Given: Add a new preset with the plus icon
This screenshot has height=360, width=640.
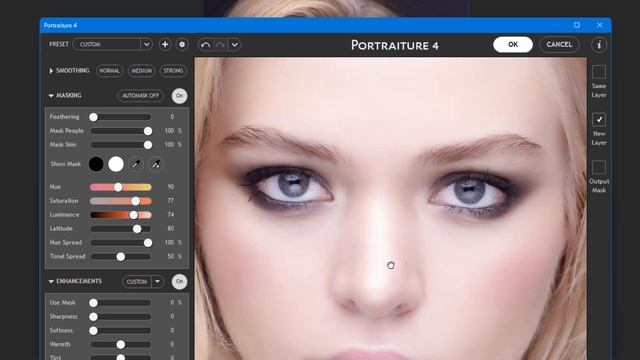Looking at the screenshot, I should 165,44.
